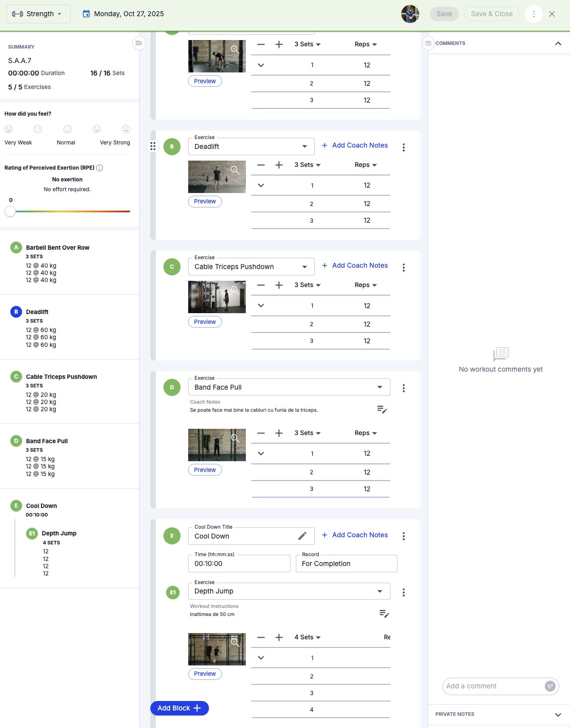Grab the Deadlift block drag handle
Image resolution: width=570 pixels, height=728 pixels.
click(153, 146)
